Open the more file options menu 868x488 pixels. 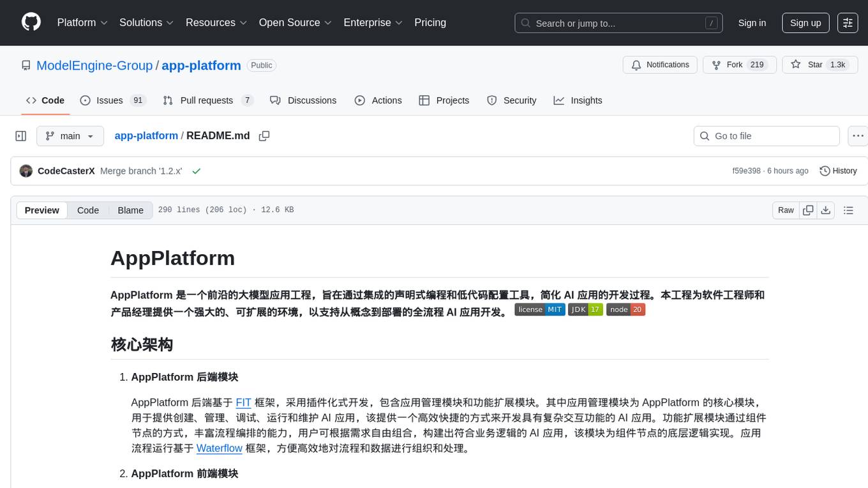pyautogui.click(x=858, y=136)
